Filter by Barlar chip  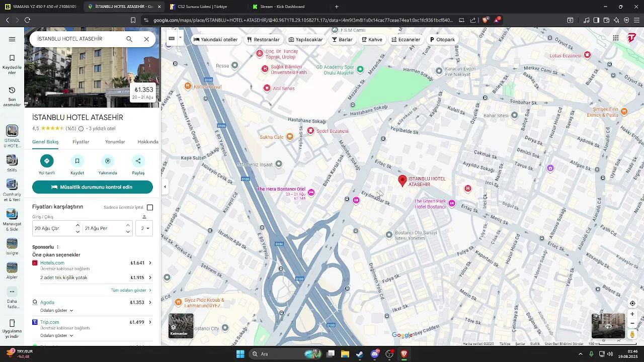click(x=342, y=40)
